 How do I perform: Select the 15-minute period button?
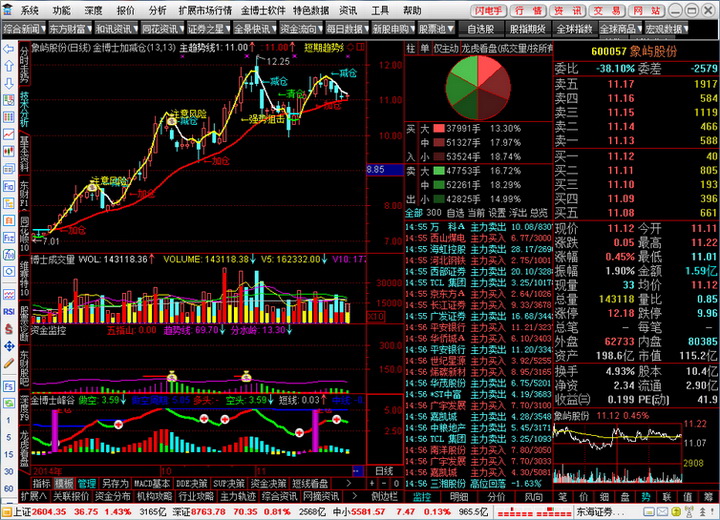pyautogui.click(x=8, y=454)
